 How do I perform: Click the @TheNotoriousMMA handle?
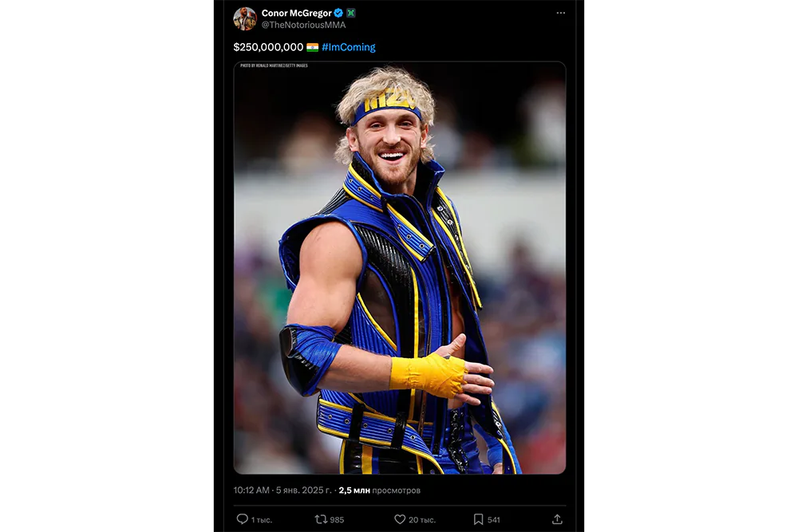[x=303, y=26]
